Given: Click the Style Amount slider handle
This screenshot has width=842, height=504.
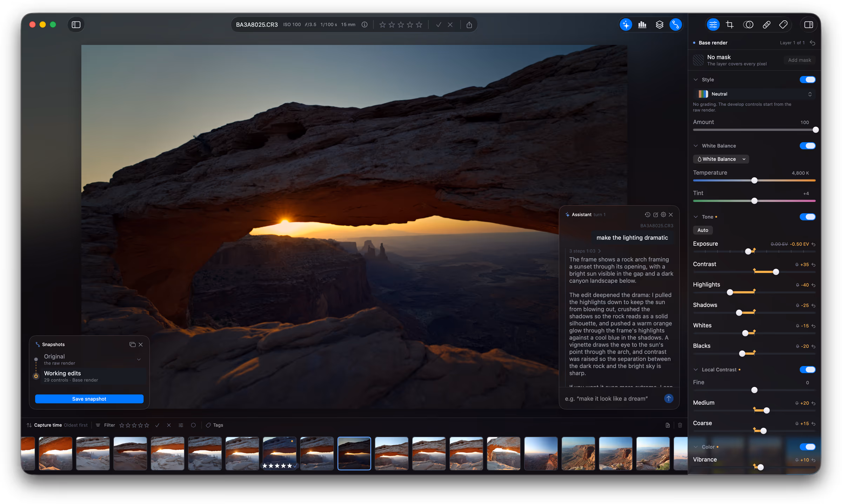Looking at the screenshot, I should pos(815,130).
